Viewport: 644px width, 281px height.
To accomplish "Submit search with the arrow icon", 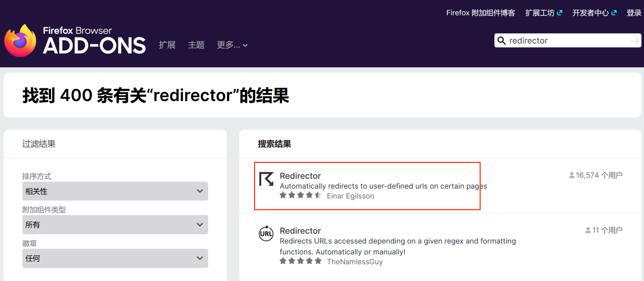I will 635,41.
